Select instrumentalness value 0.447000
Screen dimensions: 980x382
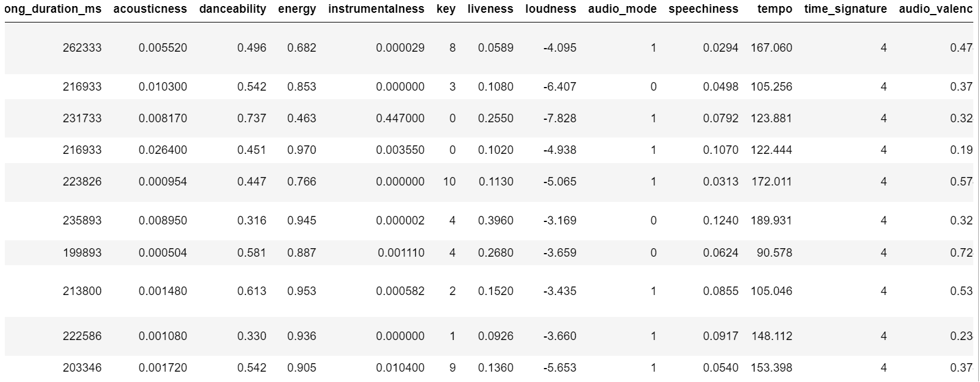pyautogui.click(x=400, y=119)
